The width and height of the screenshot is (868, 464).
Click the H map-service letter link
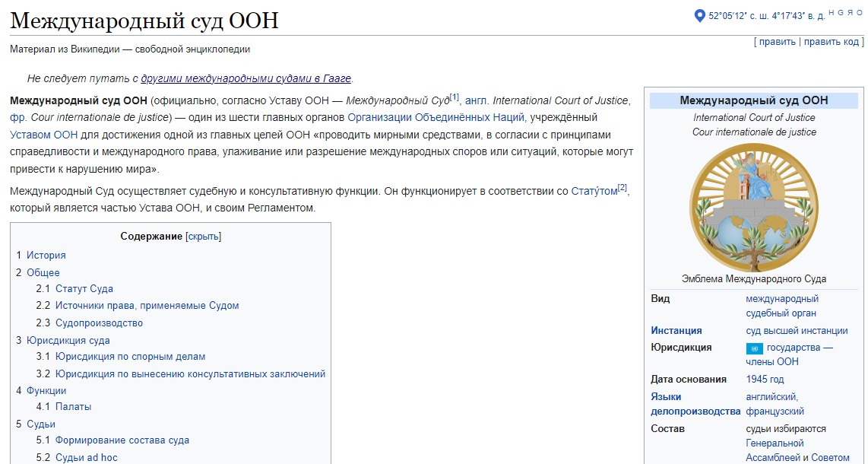(832, 13)
